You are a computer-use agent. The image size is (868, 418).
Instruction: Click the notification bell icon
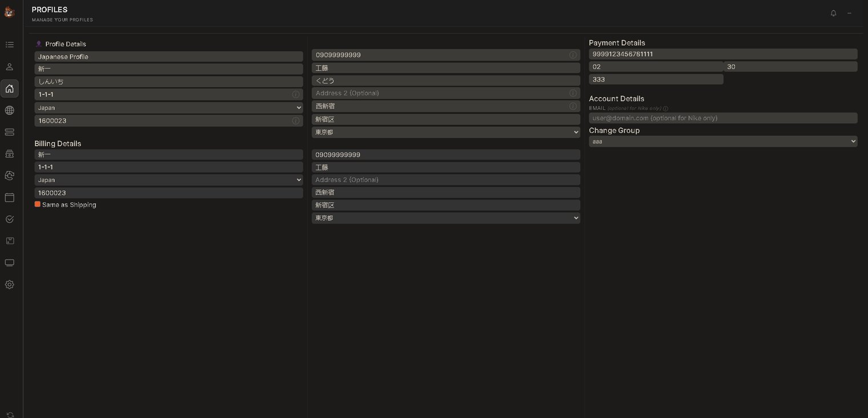coord(833,13)
